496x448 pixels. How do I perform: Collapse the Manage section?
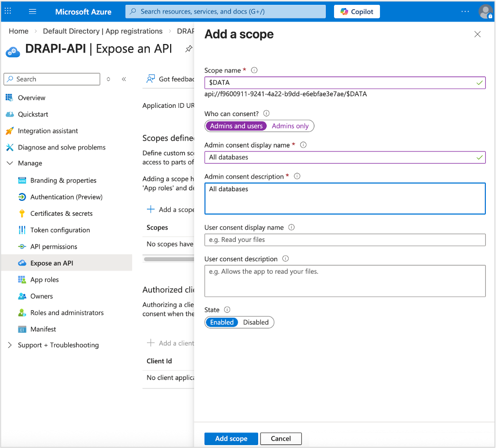pos(10,163)
